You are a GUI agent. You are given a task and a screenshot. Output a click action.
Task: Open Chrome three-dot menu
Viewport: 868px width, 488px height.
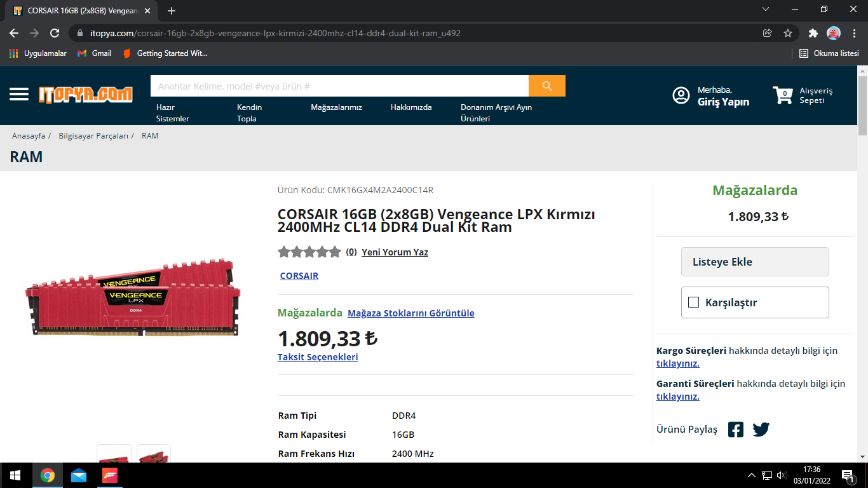tap(855, 33)
